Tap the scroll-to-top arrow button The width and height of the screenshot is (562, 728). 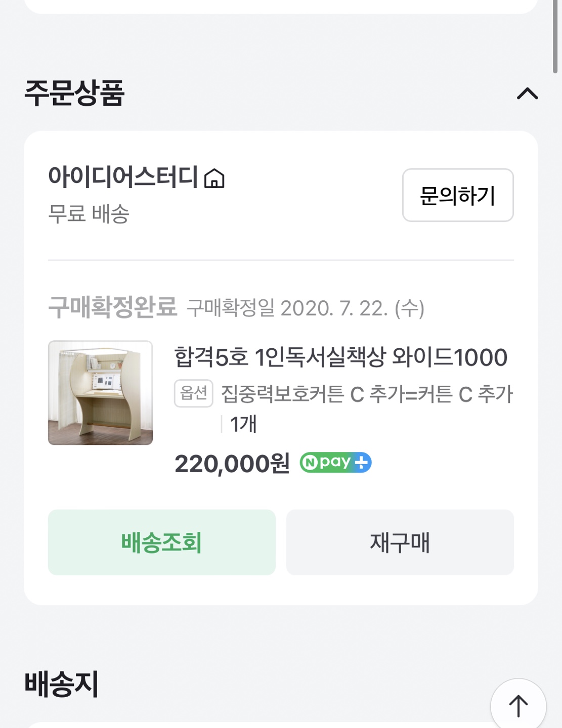[518, 706]
